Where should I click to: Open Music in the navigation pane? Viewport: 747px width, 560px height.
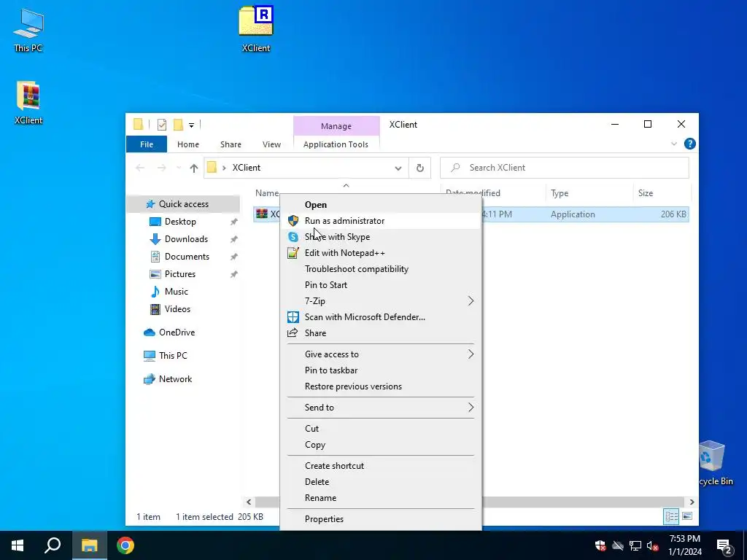point(177,292)
